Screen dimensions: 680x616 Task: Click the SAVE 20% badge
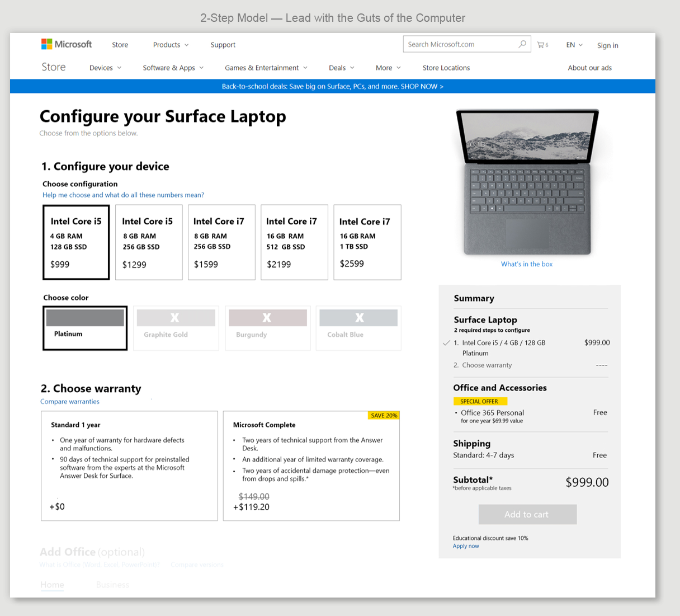pos(384,416)
